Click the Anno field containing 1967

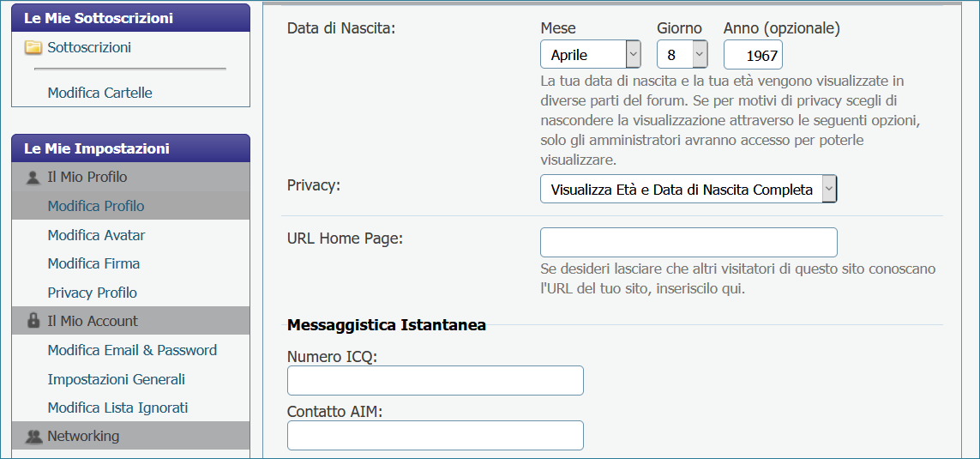tap(753, 54)
